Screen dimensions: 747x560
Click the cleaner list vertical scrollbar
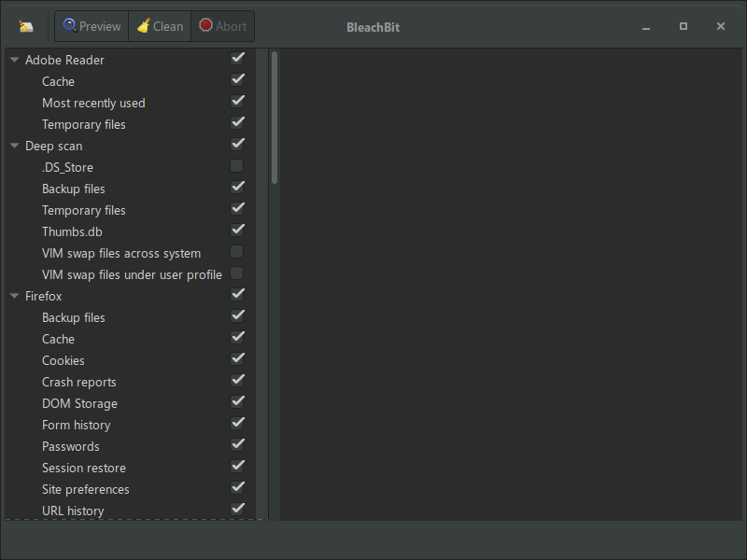(275, 118)
